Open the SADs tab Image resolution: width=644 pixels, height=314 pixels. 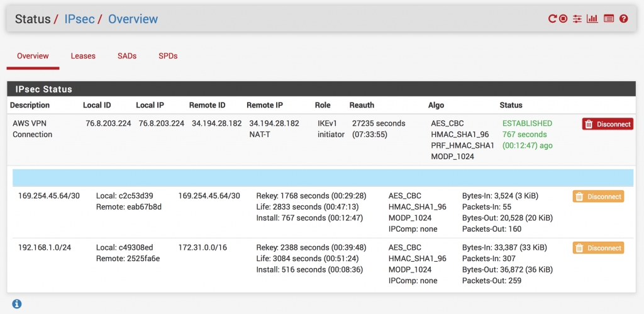tap(127, 56)
